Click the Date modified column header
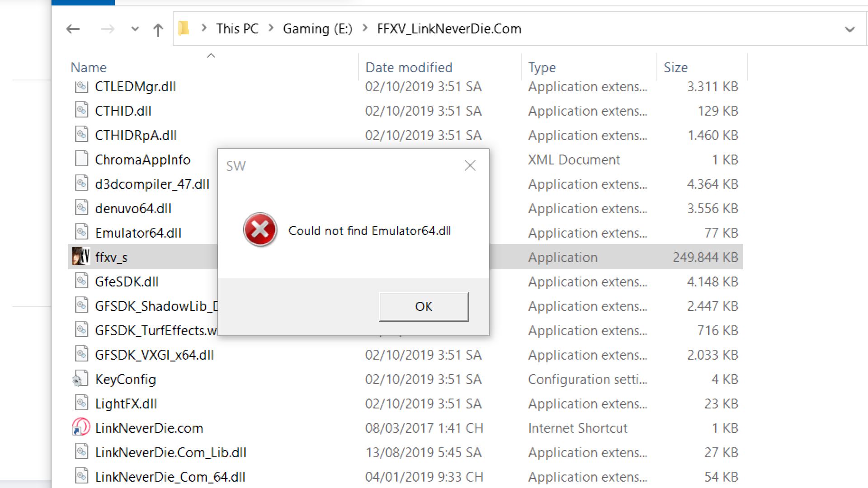 coord(408,67)
